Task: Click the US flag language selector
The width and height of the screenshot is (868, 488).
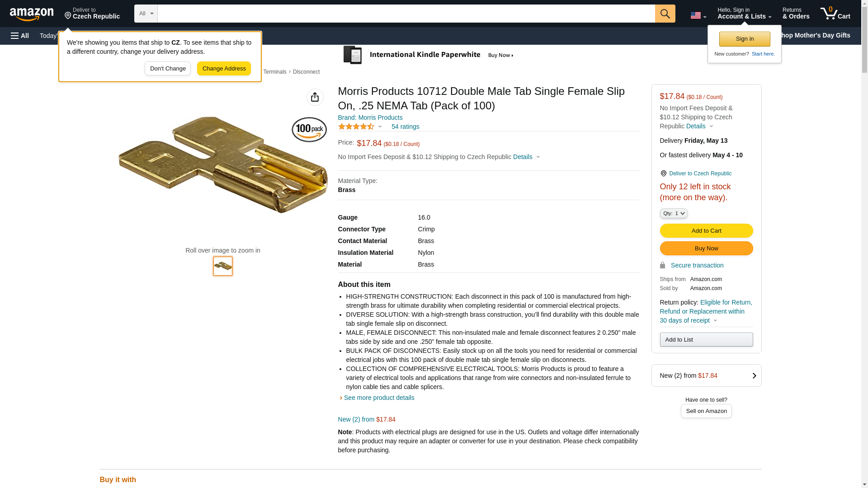Action: point(698,15)
